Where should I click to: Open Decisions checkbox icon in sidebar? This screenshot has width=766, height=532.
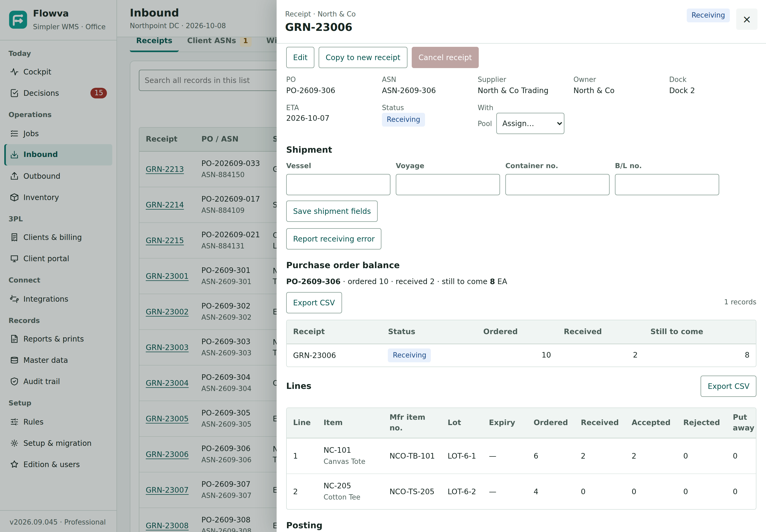pyautogui.click(x=14, y=93)
